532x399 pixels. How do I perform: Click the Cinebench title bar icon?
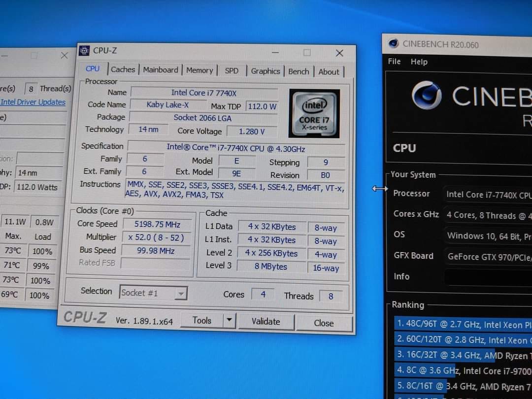click(x=394, y=43)
